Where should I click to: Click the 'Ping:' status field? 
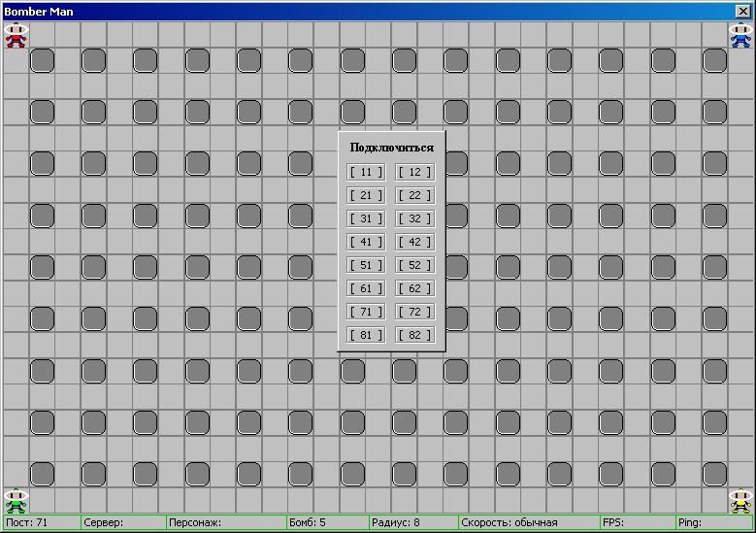[714, 522]
